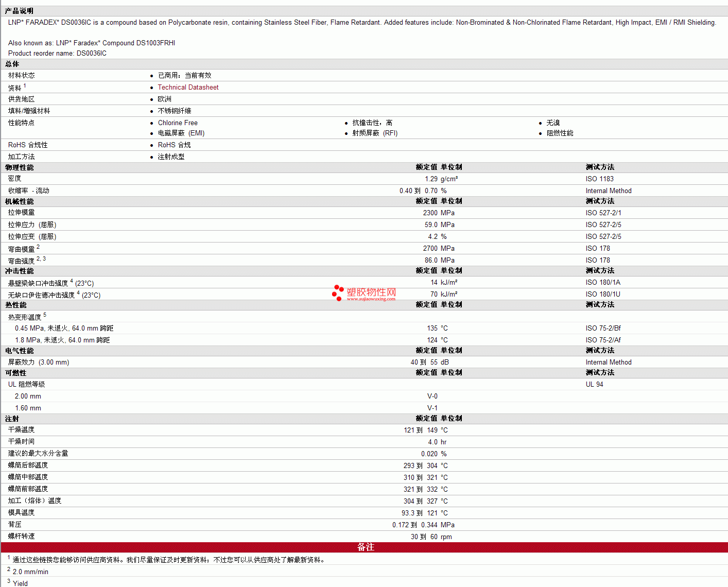Select the 'ISO 180/1A' test method

603,283
